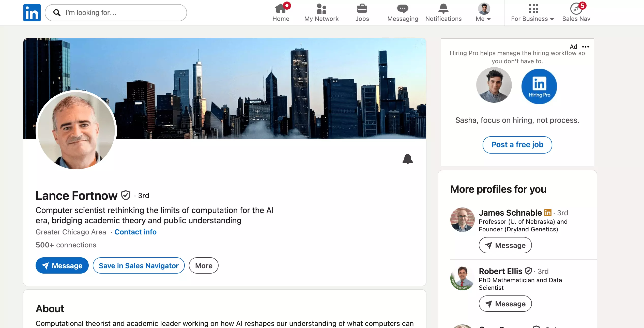The image size is (644, 328).
Task: Go to Home in the navigation bar
Action: (x=281, y=12)
